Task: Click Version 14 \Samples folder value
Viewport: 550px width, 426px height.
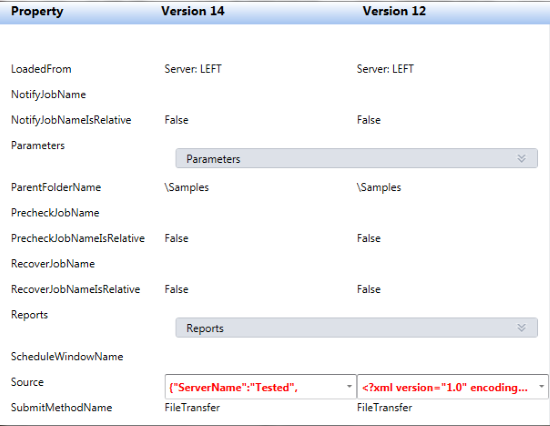Action: click(187, 187)
